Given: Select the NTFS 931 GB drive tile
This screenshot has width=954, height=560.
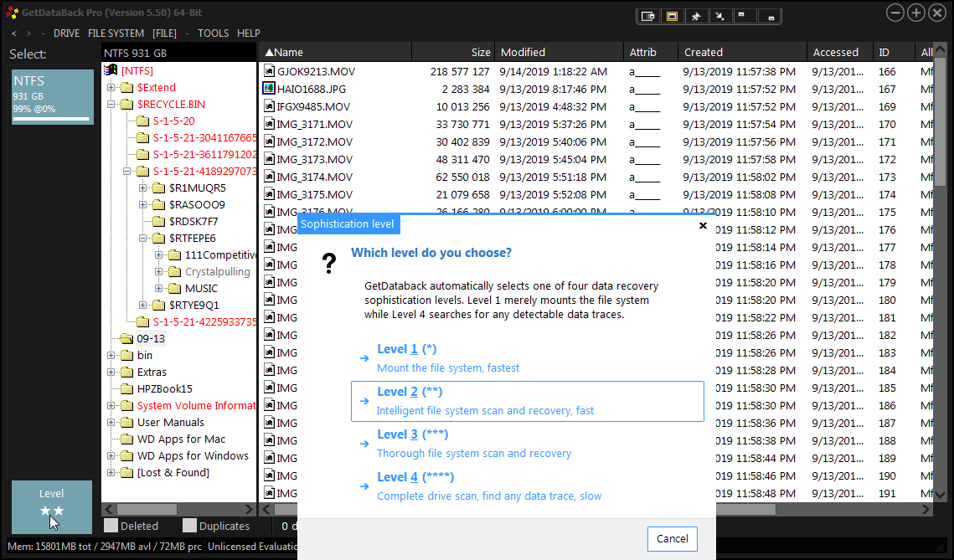Looking at the screenshot, I should (x=52, y=97).
